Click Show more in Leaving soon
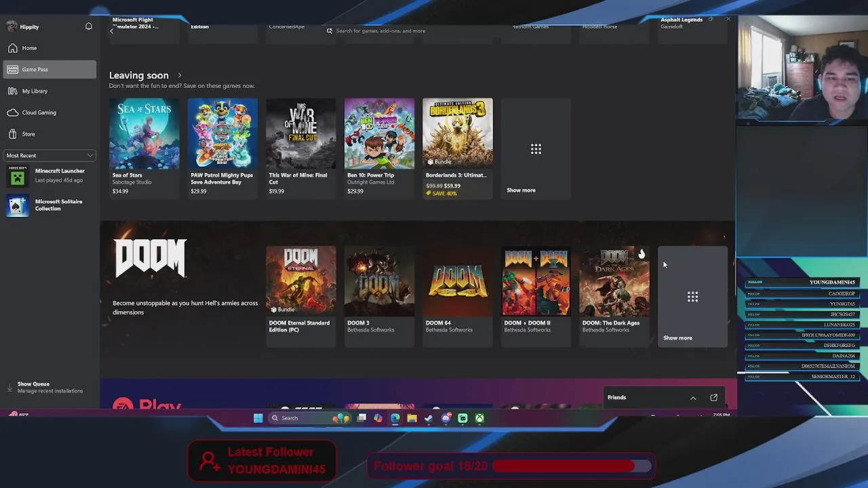Image resolution: width=868 pixels, height=488 pixels. (536, 149)
